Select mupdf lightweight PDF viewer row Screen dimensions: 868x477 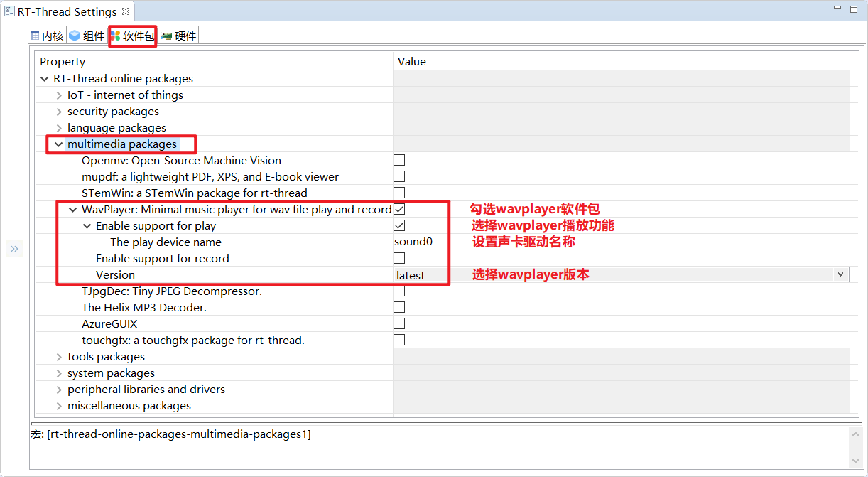coord(210,177)
